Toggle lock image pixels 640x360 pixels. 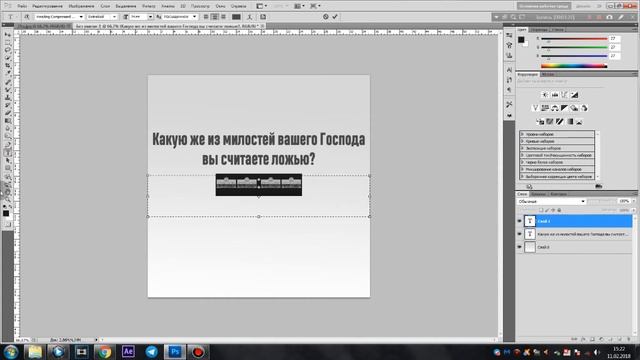click(547, 210)
